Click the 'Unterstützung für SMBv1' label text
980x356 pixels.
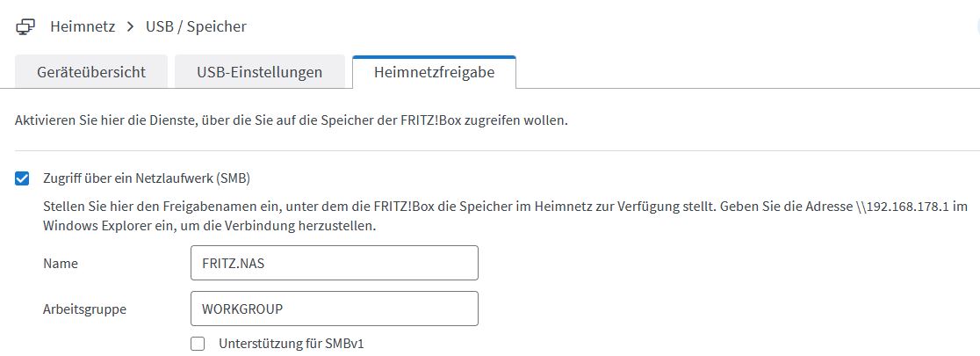click(x=291, y=344)
